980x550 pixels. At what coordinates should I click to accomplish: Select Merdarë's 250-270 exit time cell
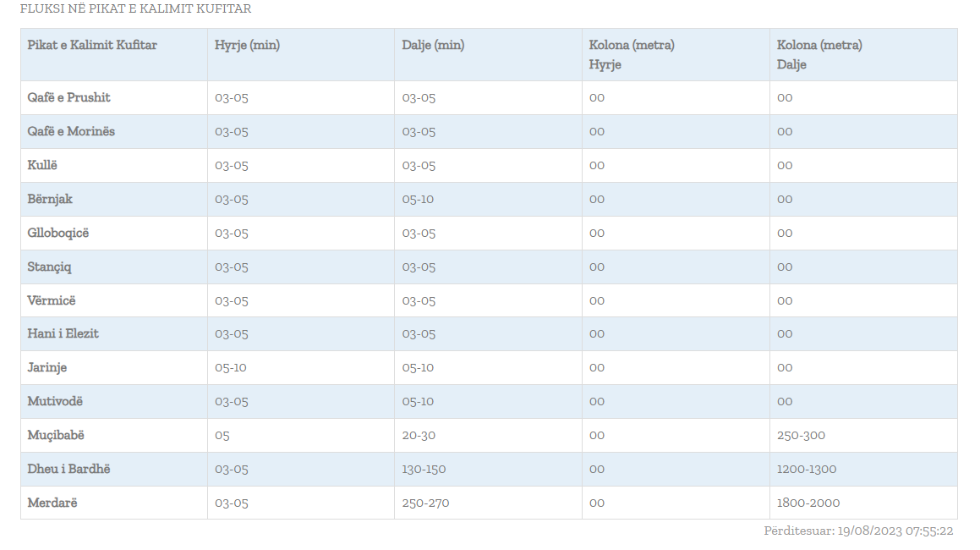point(425,503)
